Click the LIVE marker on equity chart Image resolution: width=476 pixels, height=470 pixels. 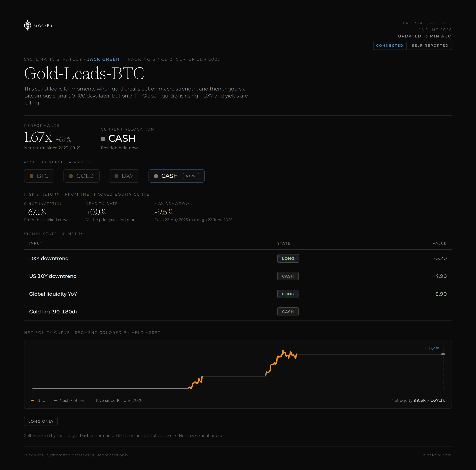pyautogui.click(x=432, y=349)
